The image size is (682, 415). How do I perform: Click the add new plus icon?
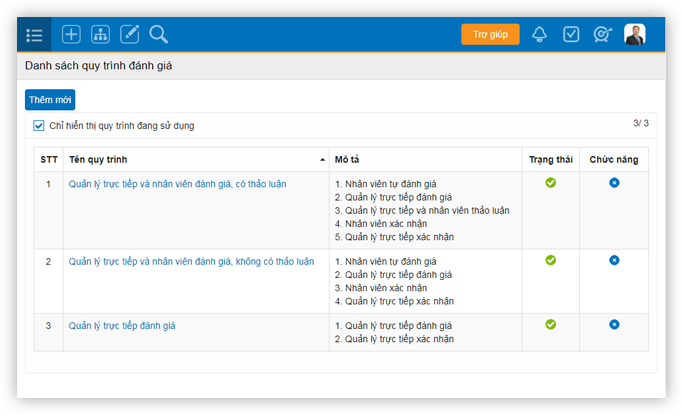click(71, 35)
